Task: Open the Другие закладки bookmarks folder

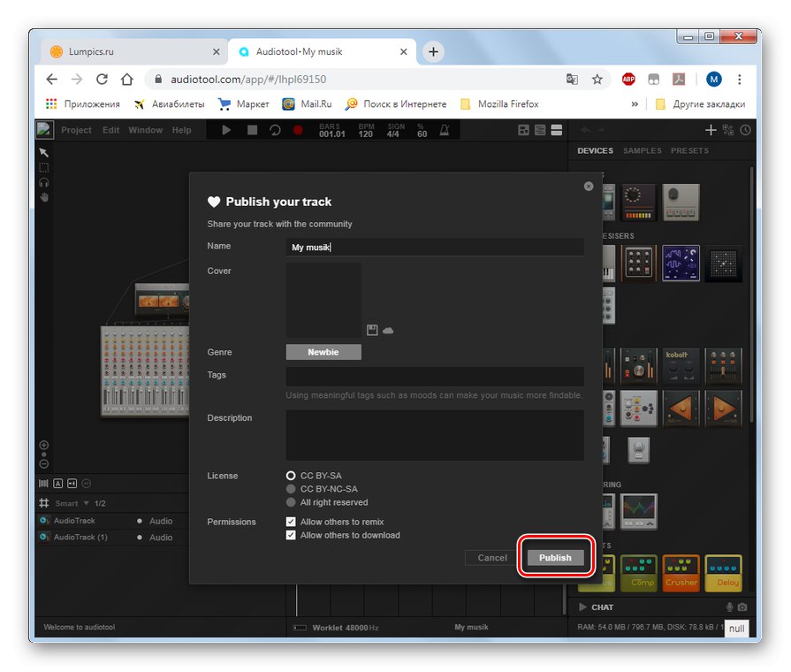Action: pos(700,104)
